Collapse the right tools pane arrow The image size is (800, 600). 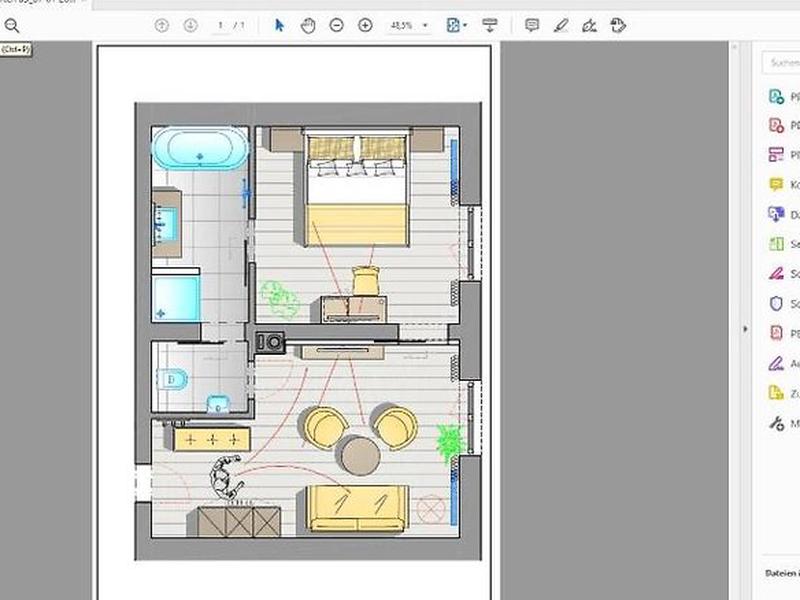coord(743,329)
